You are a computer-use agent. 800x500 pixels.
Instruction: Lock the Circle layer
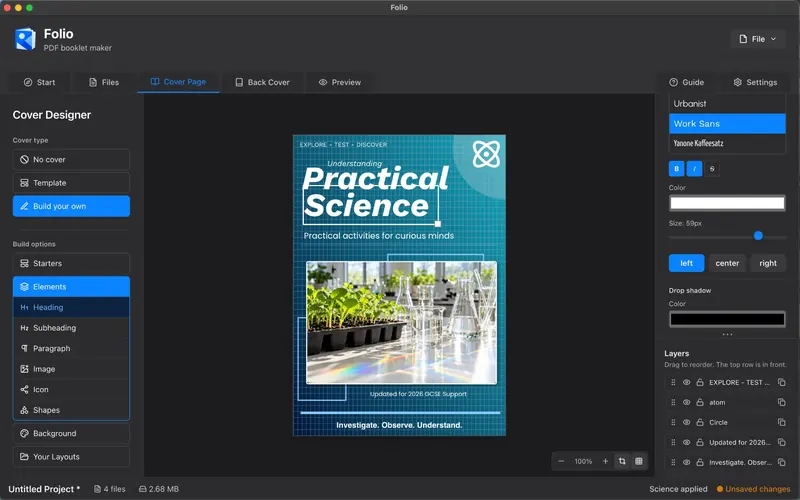[700, 422]
